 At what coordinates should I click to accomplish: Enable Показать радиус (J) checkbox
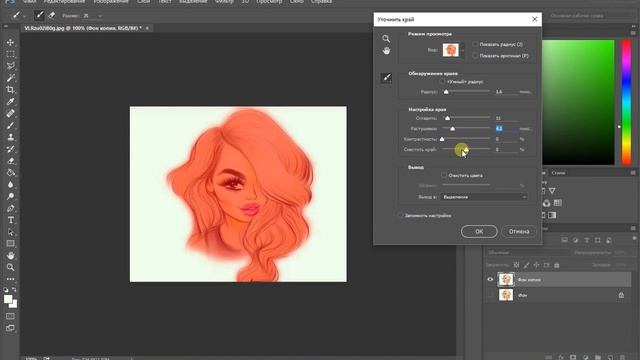pyautogui.click(x=475, y=44)
